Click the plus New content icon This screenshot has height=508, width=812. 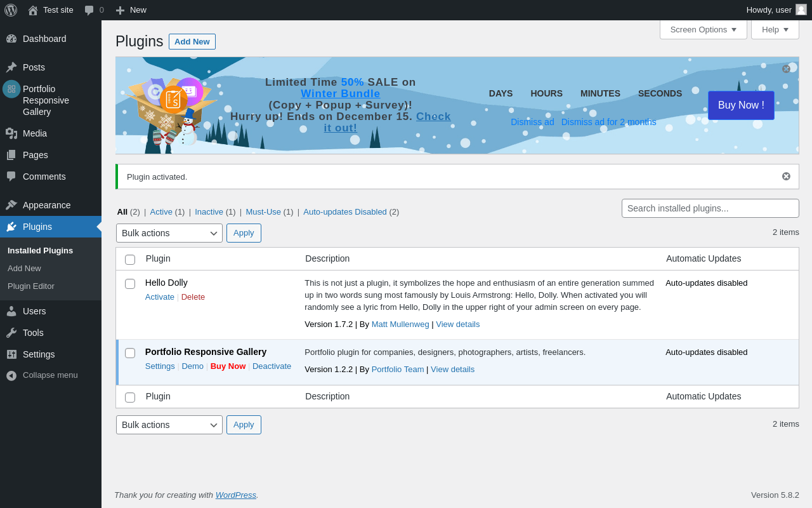tap(120, 10)
